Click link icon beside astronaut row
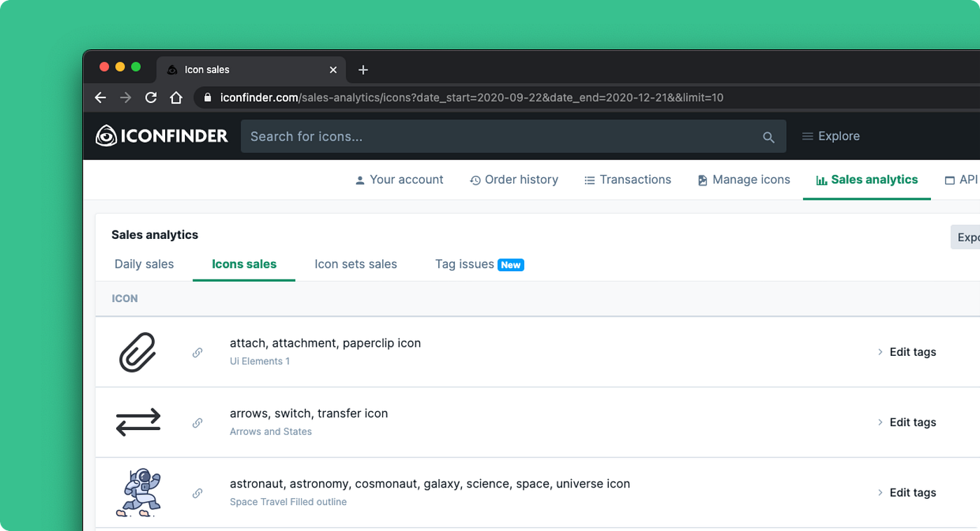 (x=197, y=492)
